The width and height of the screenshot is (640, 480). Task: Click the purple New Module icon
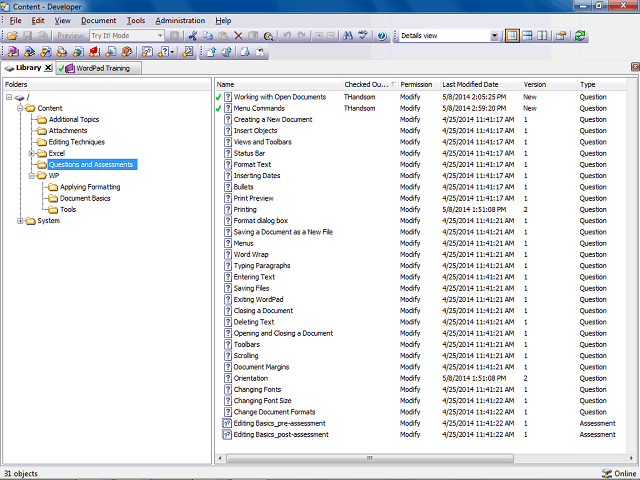tap(13, 52)
